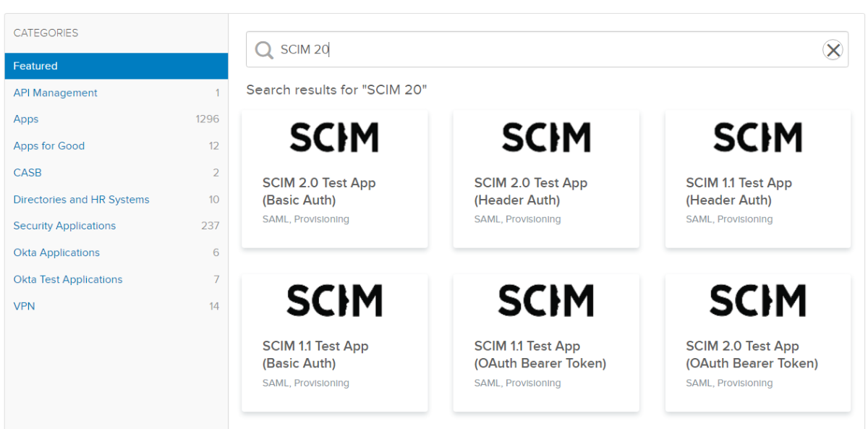
Task: Open Directories and HR Systems category
Action: pyautogui.click(x=81, y=200)
